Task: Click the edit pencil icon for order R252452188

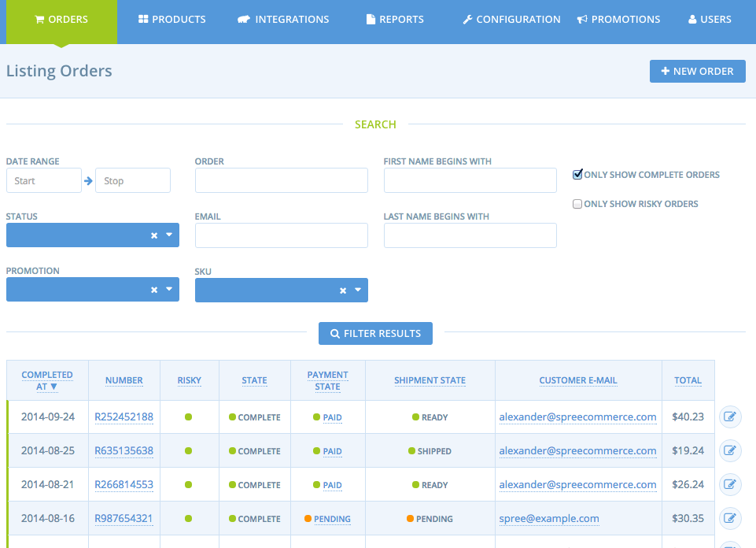Action: point(729,417)
